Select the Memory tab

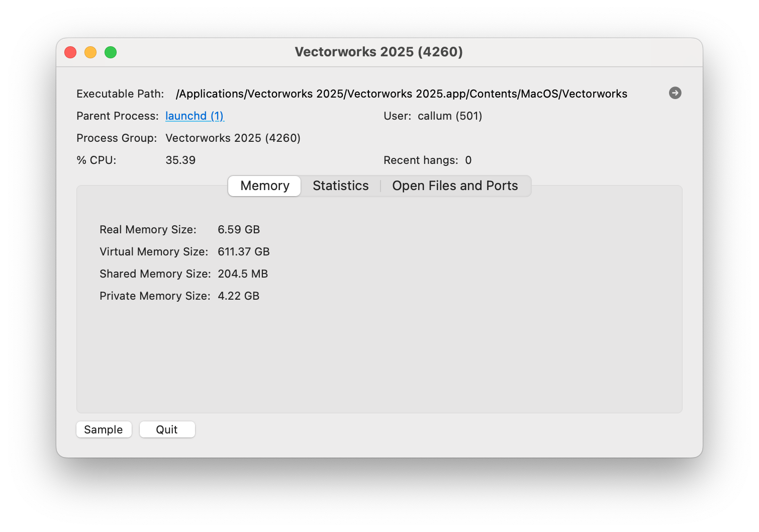tap(265, 186)
